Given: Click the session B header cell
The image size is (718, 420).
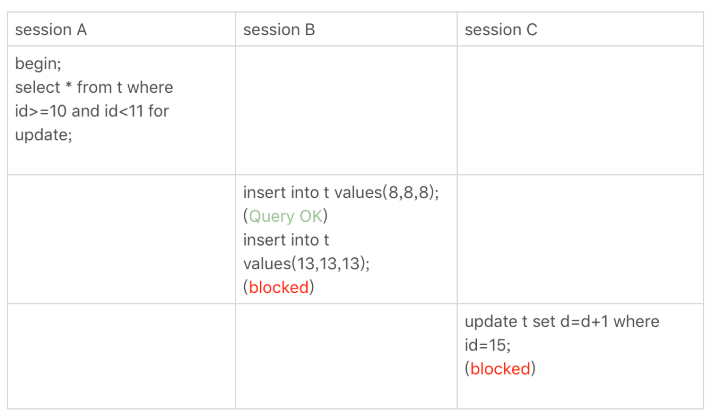Looking at the screenshot, I should click(346, 29).
